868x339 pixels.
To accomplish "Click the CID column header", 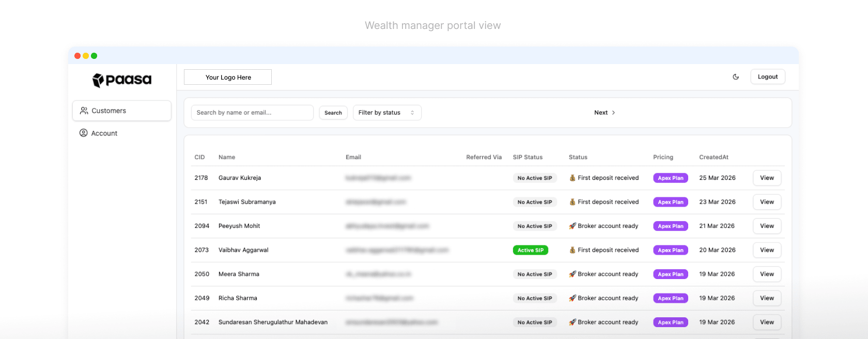I will click(199, 157).
